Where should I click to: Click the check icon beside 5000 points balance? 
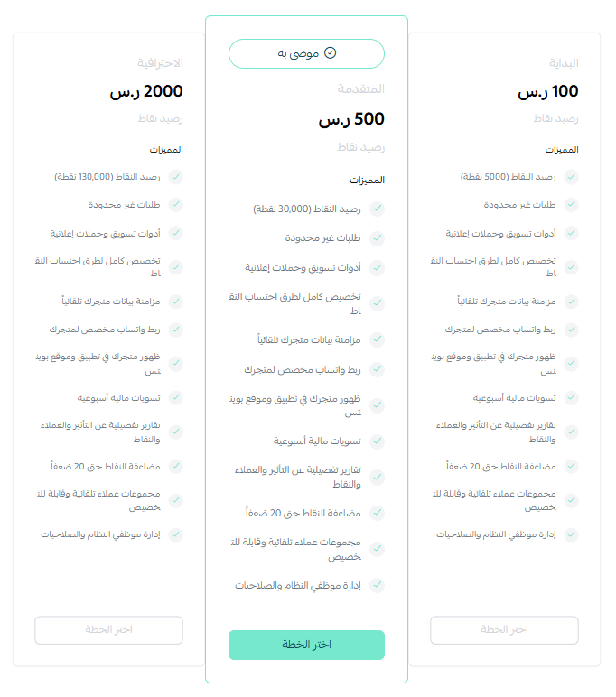[x=571, y=177]
